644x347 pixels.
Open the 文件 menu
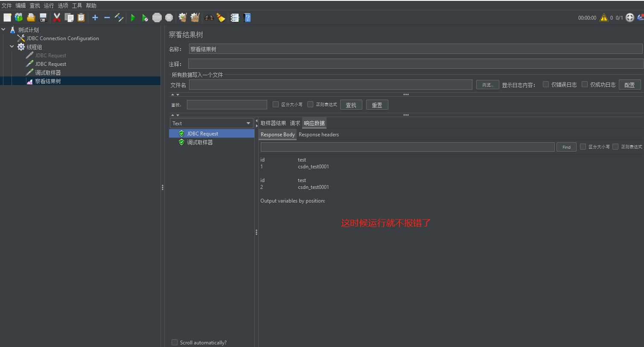[x=7, y=6]
